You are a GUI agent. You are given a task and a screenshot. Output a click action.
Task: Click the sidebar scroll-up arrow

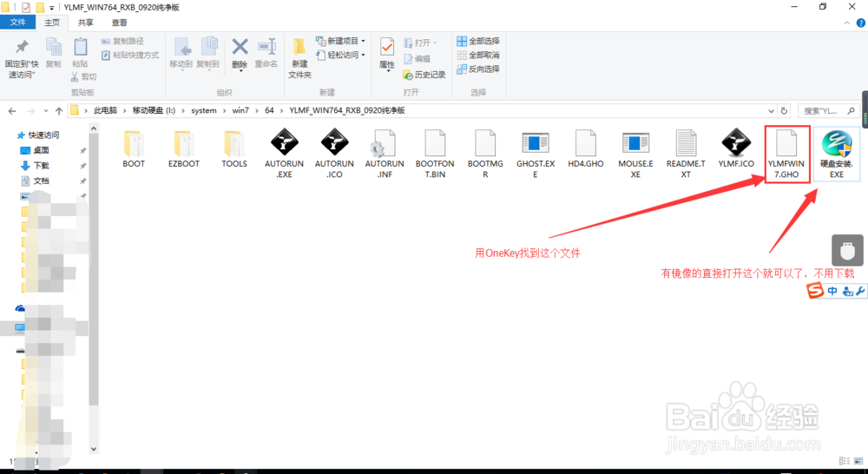[x=94, y=128]
